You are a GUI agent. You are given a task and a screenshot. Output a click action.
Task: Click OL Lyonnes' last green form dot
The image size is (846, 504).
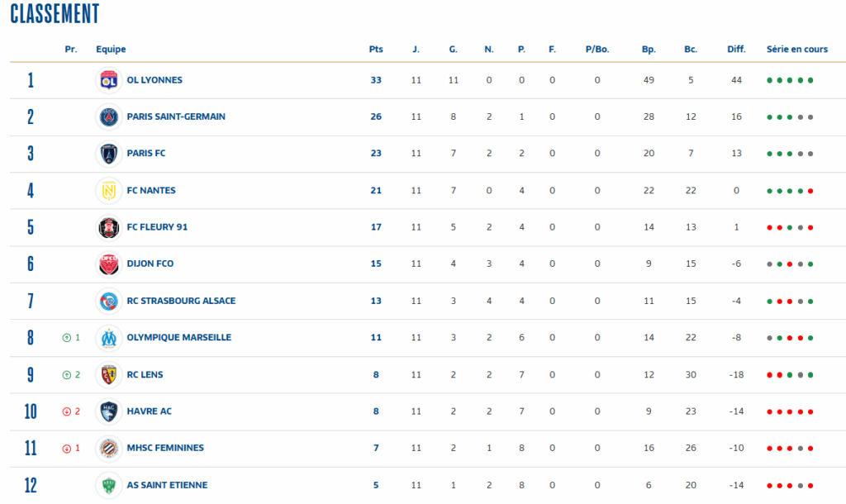[811, 81]
